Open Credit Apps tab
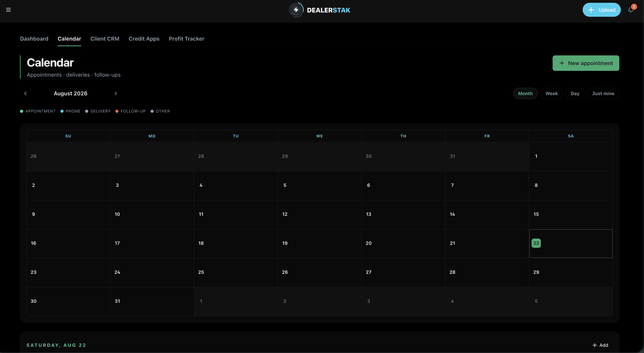The image size is (644, 353). pyautogui.click(x=144, y=39)
